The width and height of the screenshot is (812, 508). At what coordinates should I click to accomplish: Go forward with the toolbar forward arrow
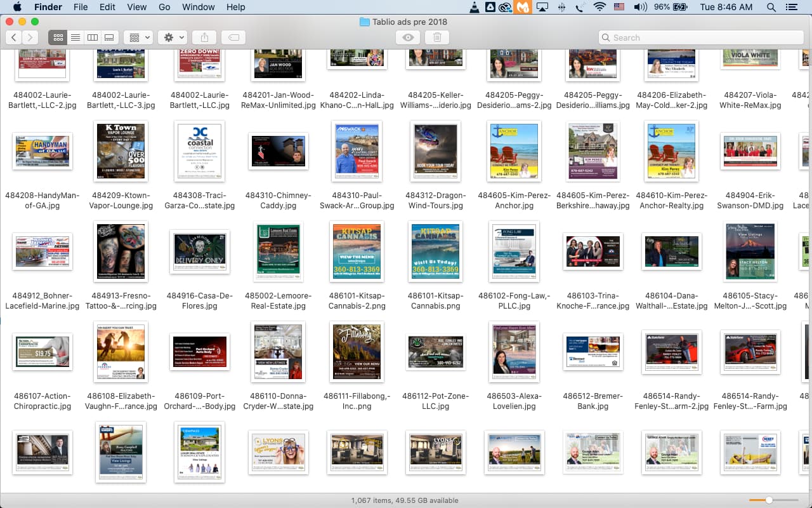(x=30, y=37)
